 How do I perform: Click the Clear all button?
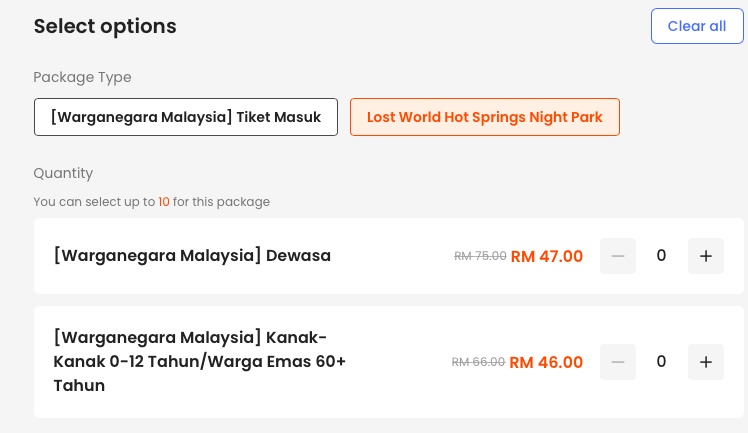696,26
